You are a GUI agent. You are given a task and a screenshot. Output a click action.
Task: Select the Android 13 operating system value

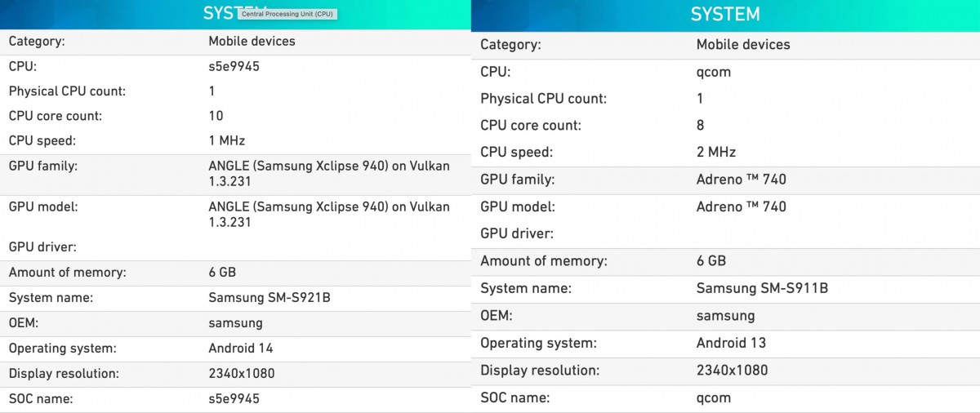(731, 343)
